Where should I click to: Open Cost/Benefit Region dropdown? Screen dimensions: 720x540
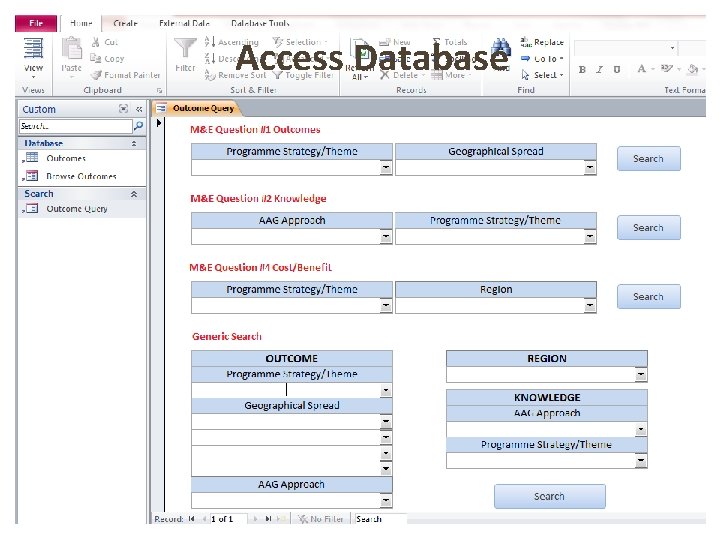[590, 306]
